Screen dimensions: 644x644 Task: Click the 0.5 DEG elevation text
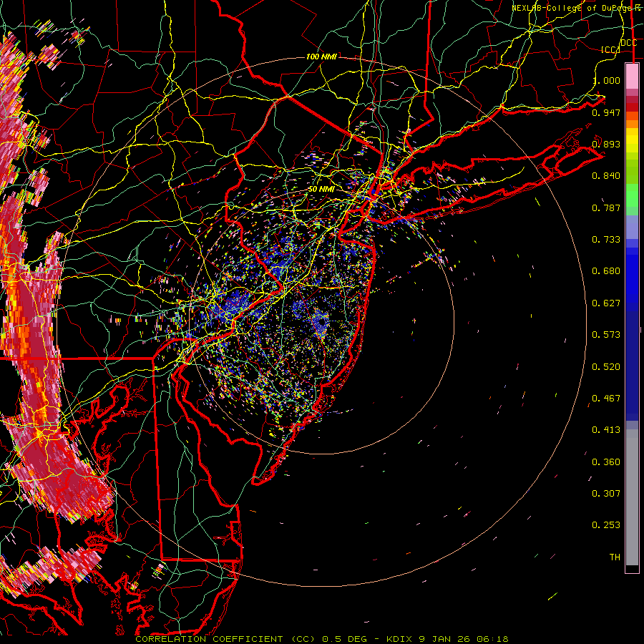343,639
